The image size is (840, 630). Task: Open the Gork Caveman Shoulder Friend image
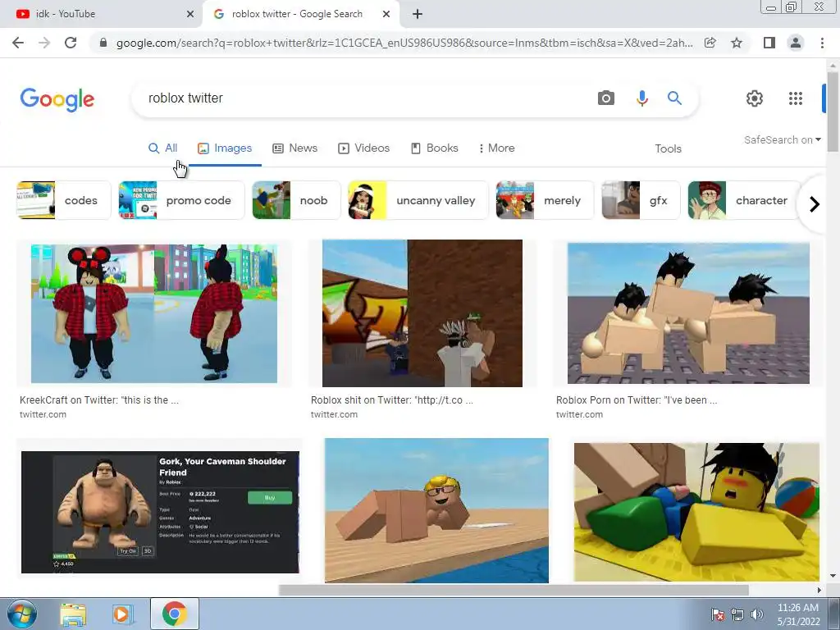pos(160,512)
